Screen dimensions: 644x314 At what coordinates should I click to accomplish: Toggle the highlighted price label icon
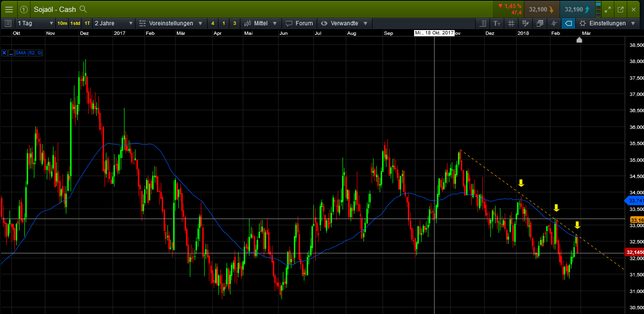[568, 23]
